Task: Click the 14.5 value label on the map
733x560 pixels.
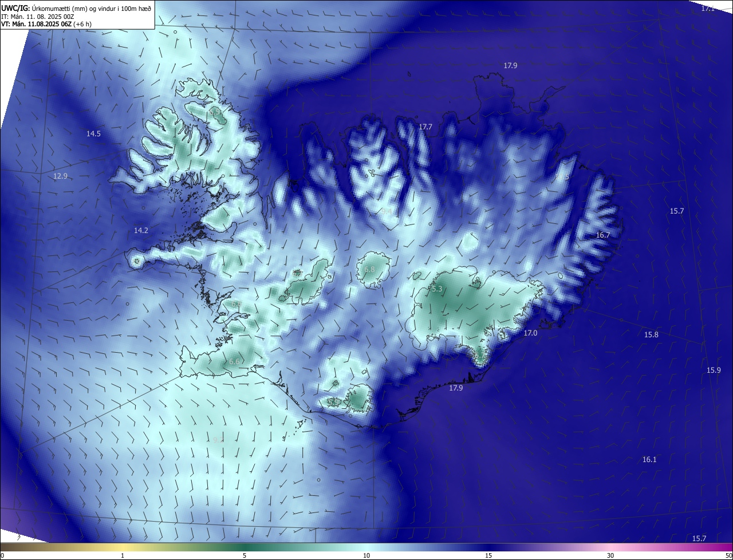Action: [93, 133]
